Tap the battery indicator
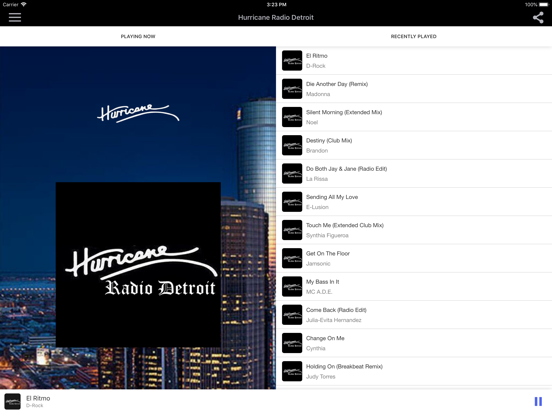 543,5
